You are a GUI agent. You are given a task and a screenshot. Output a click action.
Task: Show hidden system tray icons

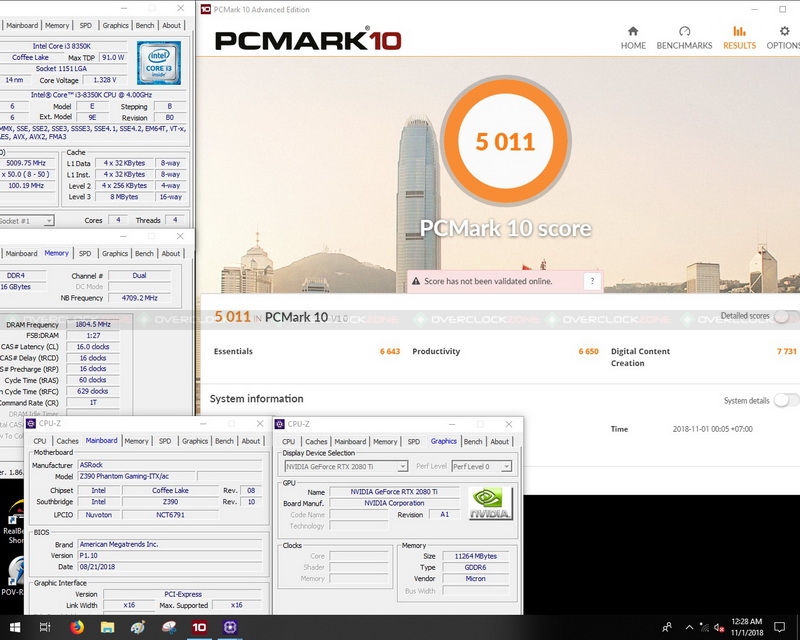click(x=689, y=627)
